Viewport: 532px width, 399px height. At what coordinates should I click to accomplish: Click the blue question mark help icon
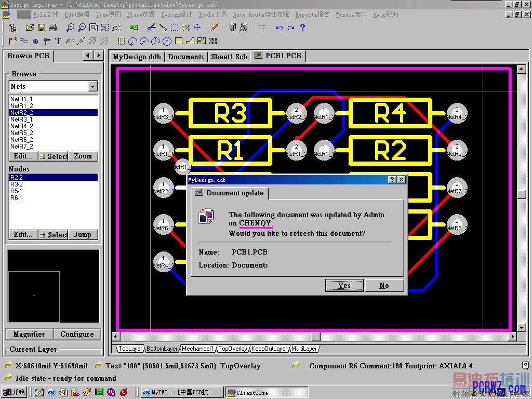302,28
